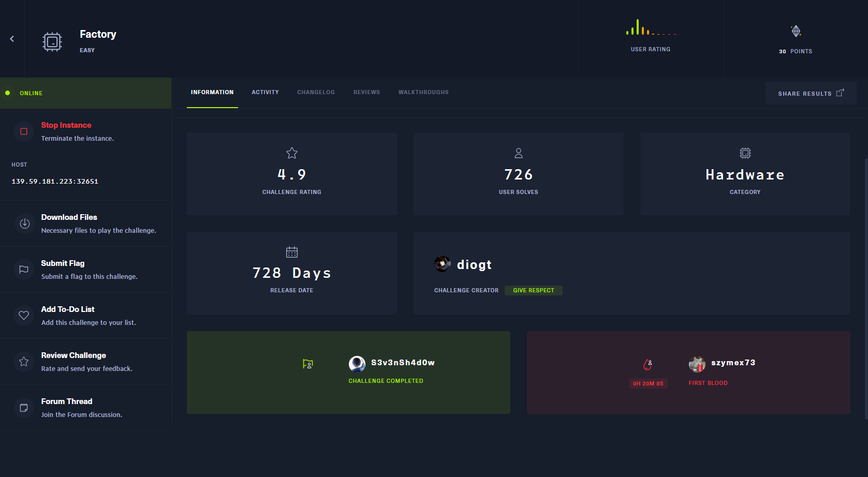868x477 pixels.
Task: Click the Hardware category label
Action: [x=745, y=175]
